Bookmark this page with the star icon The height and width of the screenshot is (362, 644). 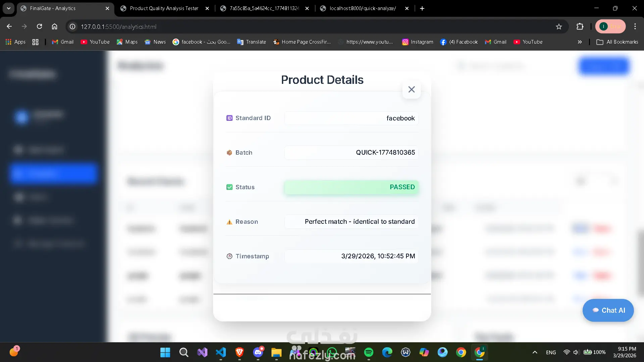[x=559, y=27]
